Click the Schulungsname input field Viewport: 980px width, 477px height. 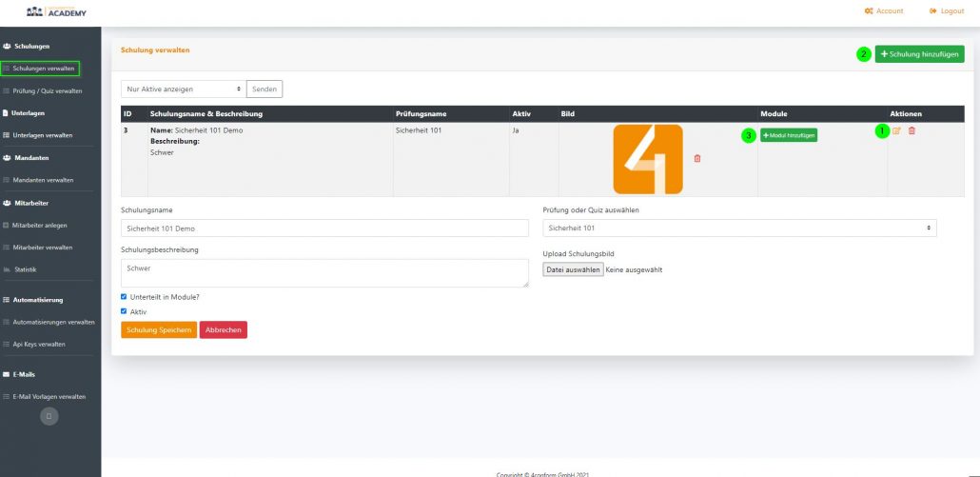point(323,229)
